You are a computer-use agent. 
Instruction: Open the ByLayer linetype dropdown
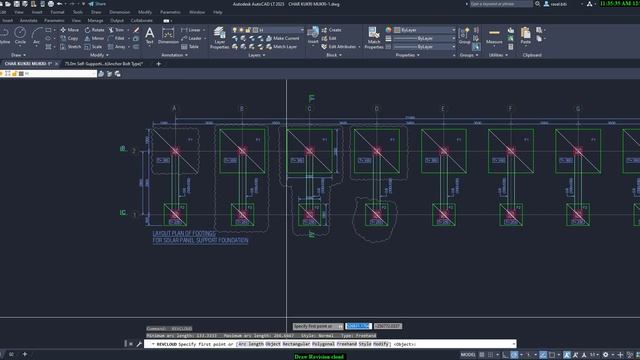[424, 47]
